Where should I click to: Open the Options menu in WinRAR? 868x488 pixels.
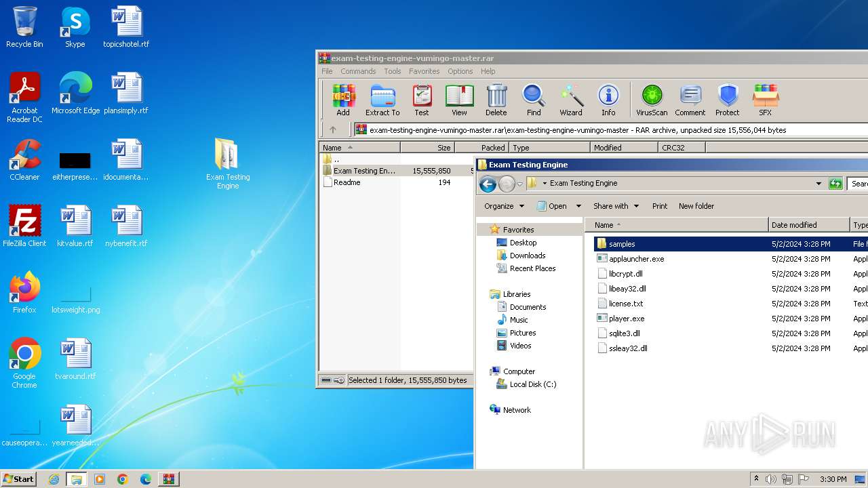pyautogui.click(x=460, y=71)
